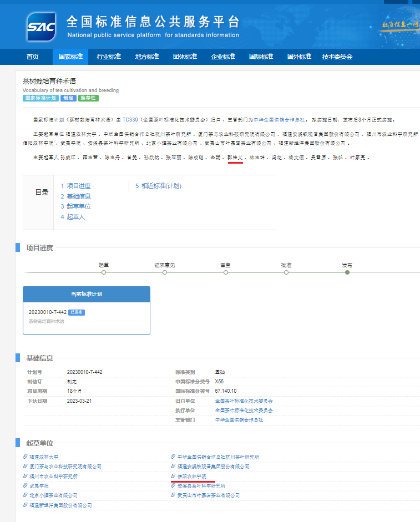This screenshot has width=420, height=522.
Task: Open 全国茶叶标准化技术委员会 link in 归口单位 row
Action: tap(244, 401)
